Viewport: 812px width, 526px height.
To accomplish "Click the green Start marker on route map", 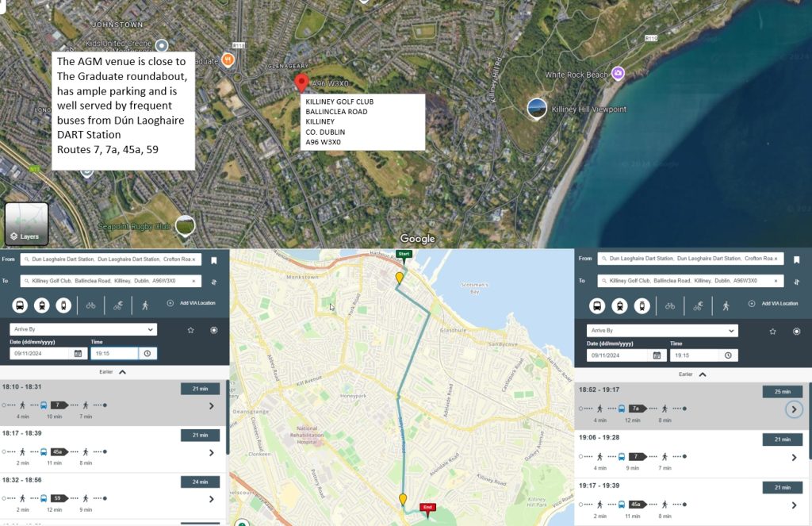I will coord(404,256).
